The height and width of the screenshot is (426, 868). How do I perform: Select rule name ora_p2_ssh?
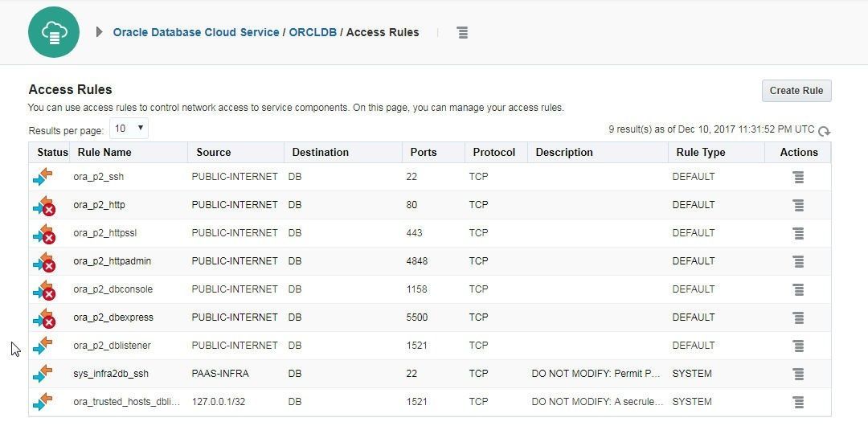[x=99, y=177]
